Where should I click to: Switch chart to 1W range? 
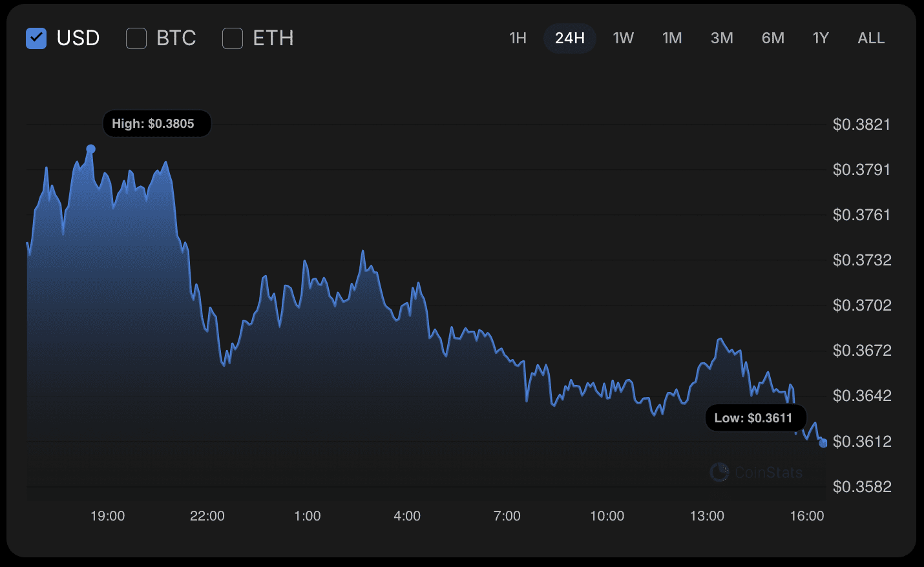(623, 38)
